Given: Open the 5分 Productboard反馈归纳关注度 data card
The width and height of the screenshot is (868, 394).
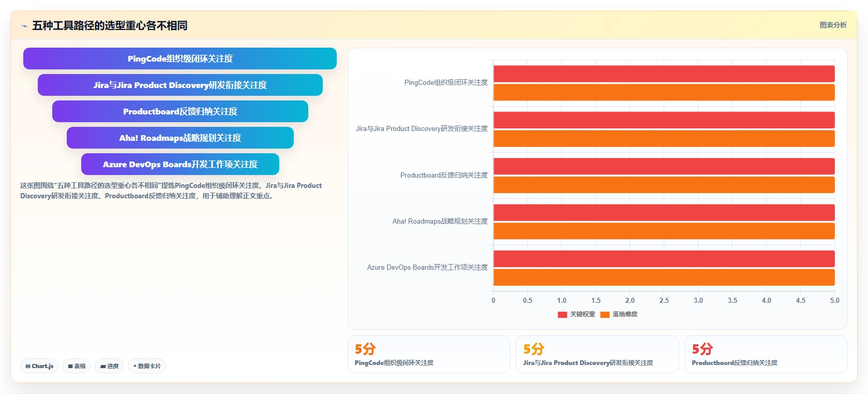Looking at the screenshot, I should pos(766,354).
